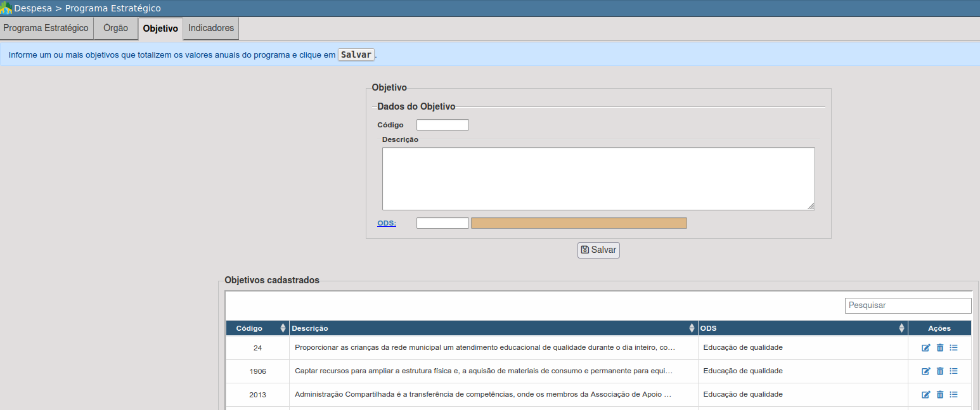Open list icon for objective 1906
The width and height of the screenshot is (980, 410).
coord(953,371)
